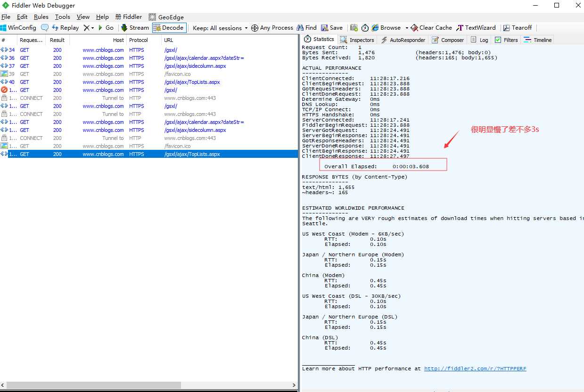Click the session list horizontal scrollbar
This screenshot has height=392, width=584.
click(x=93, y=385)
